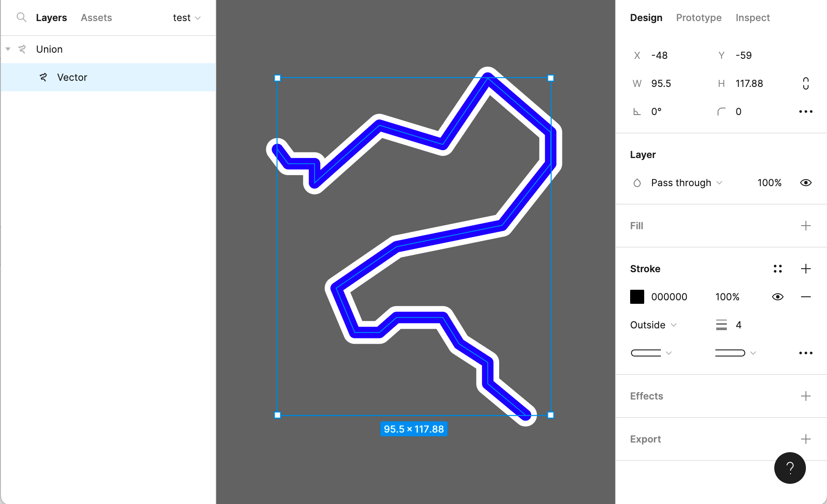Image resolution: width=827 pixels, height=504 pixels.
Task: Open the Pass through blend mode dropdown
Action: 686,183
